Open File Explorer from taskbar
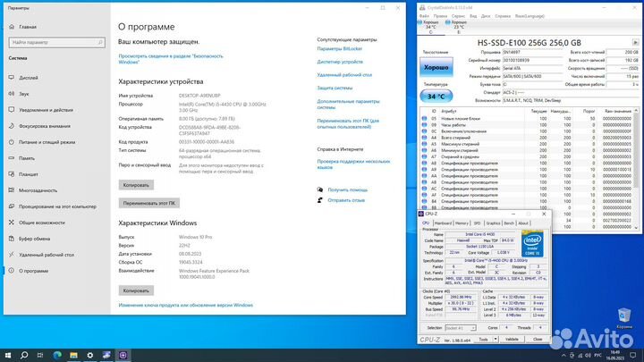644x362 pixels. 73,355
